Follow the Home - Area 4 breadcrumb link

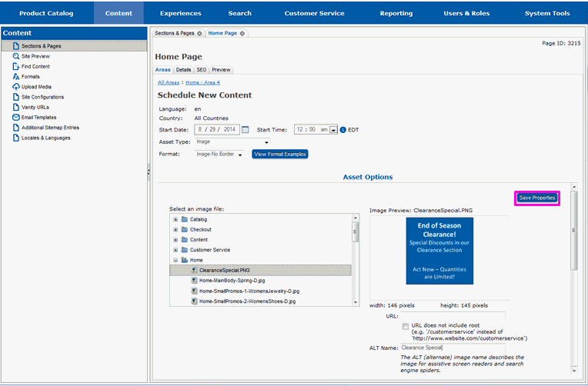(203, 82)
